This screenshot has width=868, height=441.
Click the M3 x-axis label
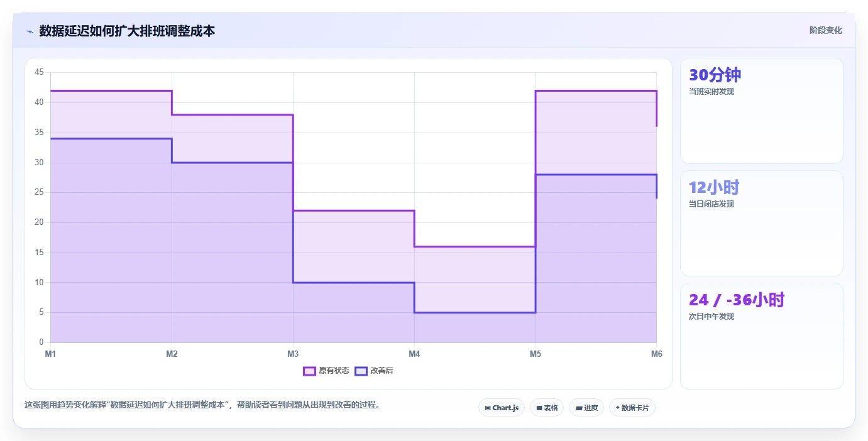click(x=293, y=354)
